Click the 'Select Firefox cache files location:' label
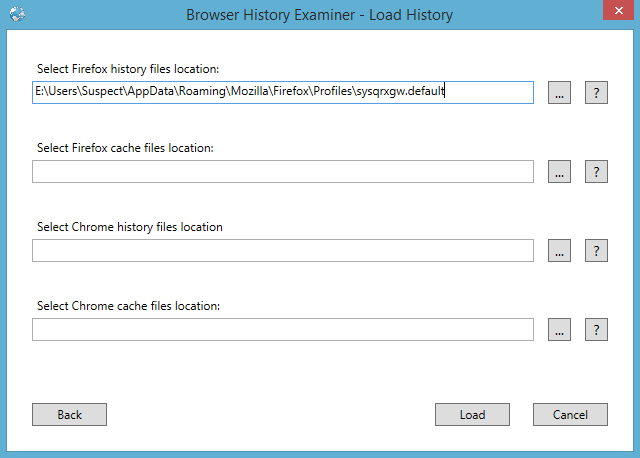 (x=125, y=148)
